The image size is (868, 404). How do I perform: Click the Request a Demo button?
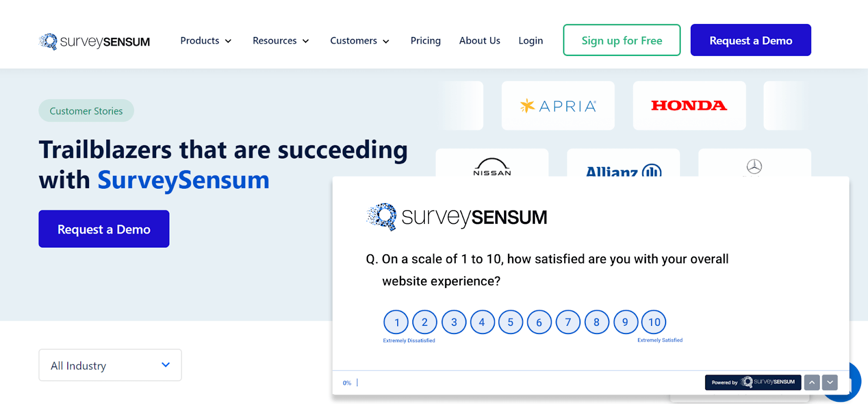pos(750,40)
